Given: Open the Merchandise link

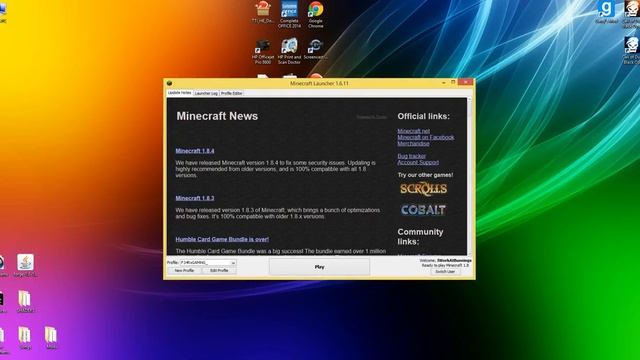Looking at the screenshot, I should pos(413,144).
